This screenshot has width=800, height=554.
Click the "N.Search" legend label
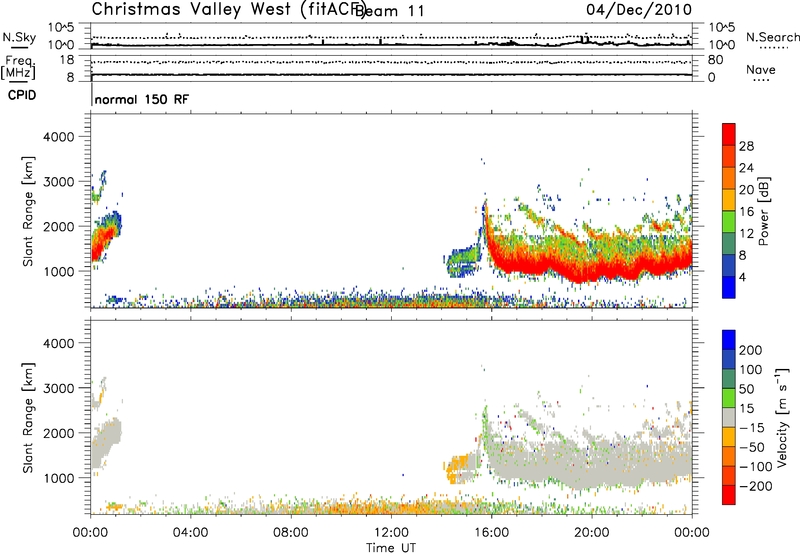(772, 37)
